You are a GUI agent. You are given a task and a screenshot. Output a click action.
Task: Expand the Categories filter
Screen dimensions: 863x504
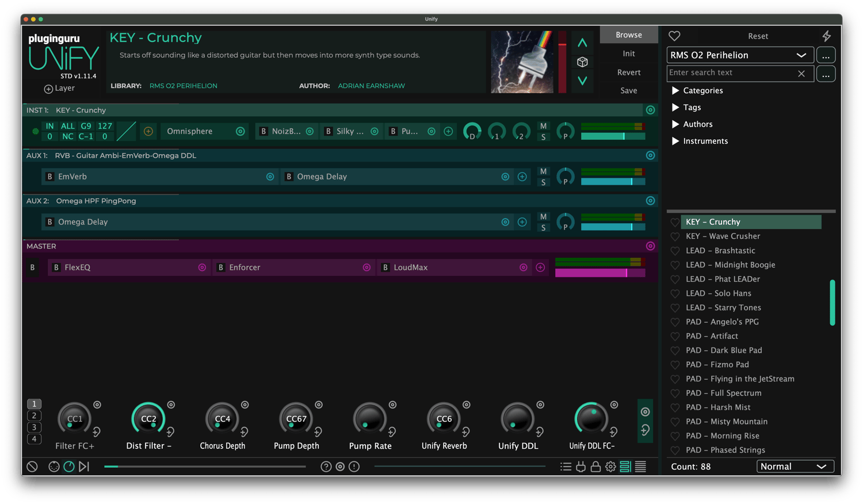(x=675, y=91)
